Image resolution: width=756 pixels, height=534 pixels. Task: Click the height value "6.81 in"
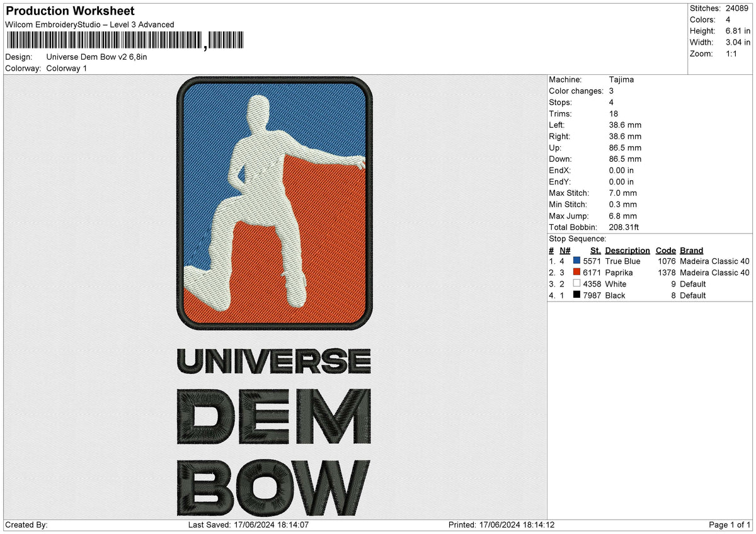tap(738, 31)
